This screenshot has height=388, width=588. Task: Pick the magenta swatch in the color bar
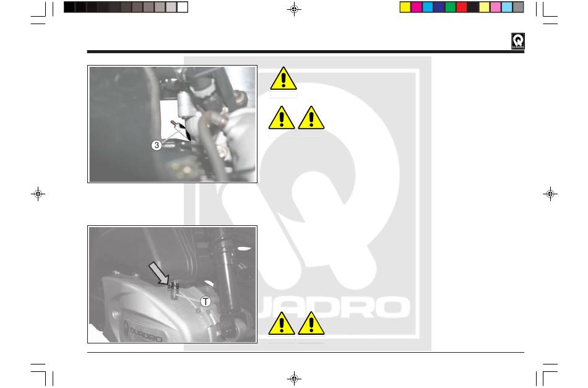click(x=417, y=7)
